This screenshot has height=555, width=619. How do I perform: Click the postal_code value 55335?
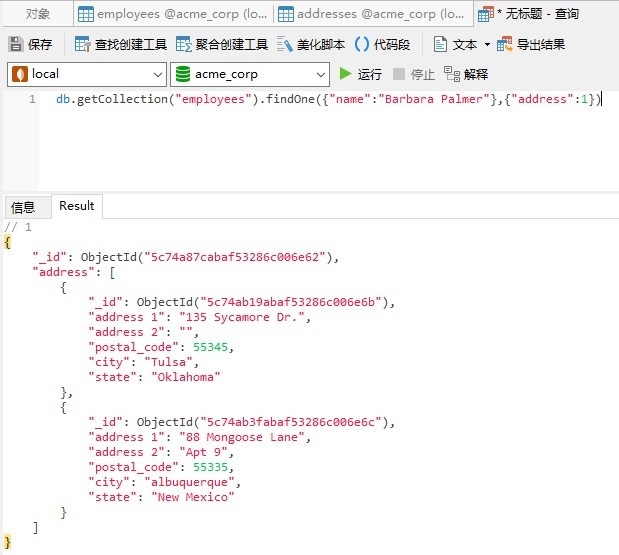click(x=210, y=467)
